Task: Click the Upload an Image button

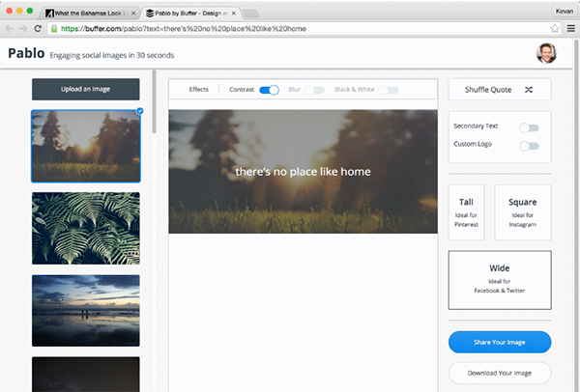Action: 86,89
